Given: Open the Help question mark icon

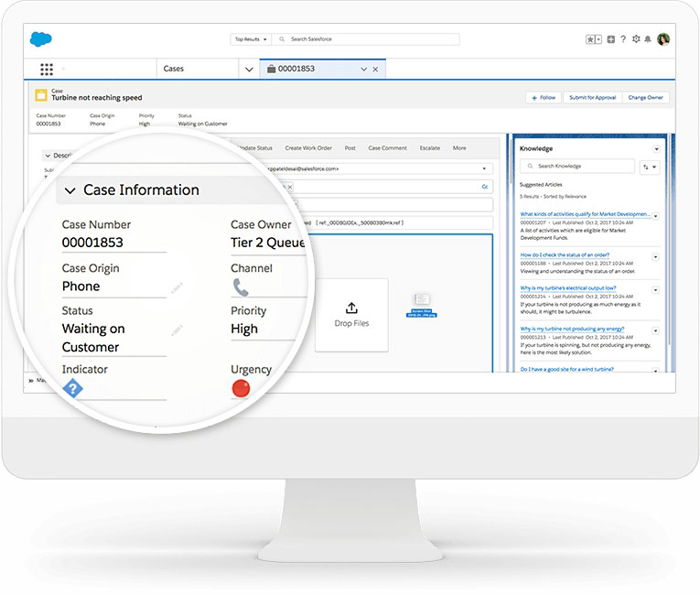Looking at the screenshot, I should coord(623,39).
